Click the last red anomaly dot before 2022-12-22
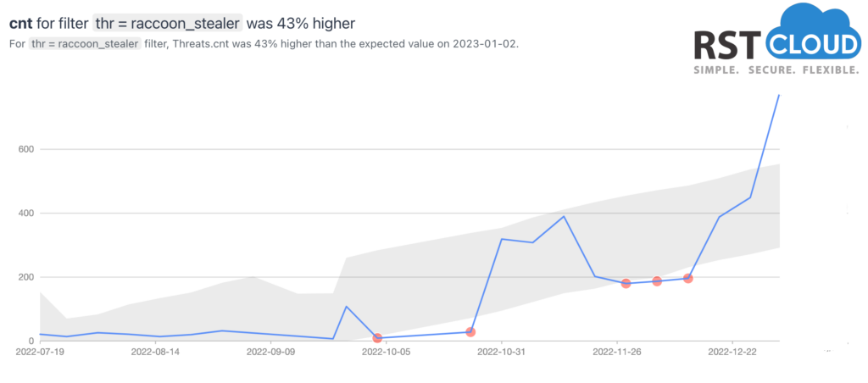This screenshot has width=868, height=383. click(688, 279)
